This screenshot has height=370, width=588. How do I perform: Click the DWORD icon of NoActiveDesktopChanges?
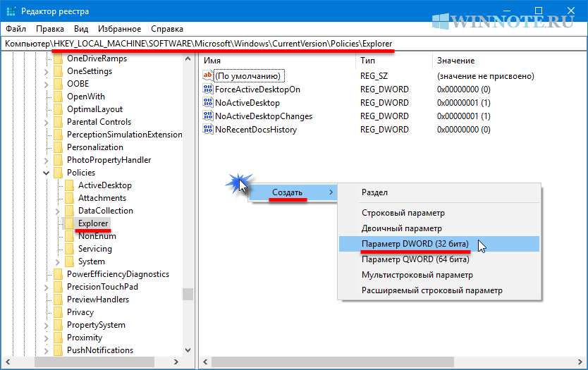208,116
